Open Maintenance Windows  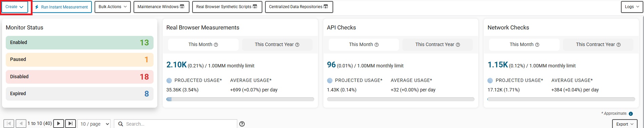[161, 7]
